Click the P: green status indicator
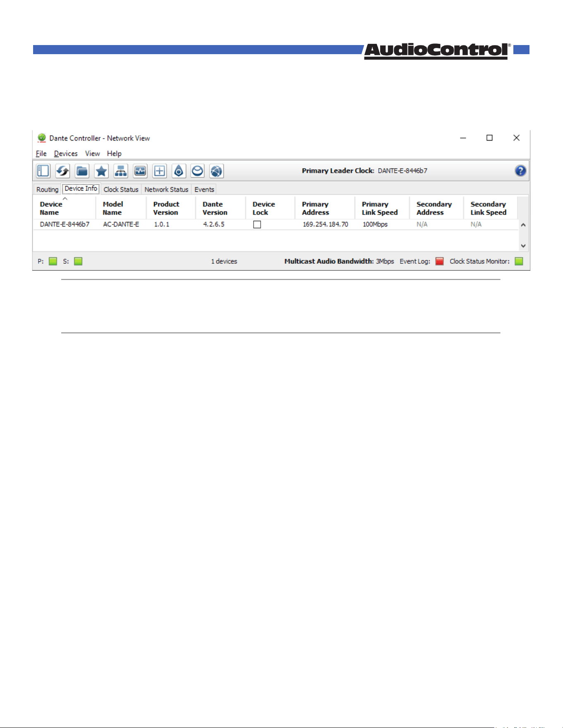Screen dimensions: 563x728 53,261
